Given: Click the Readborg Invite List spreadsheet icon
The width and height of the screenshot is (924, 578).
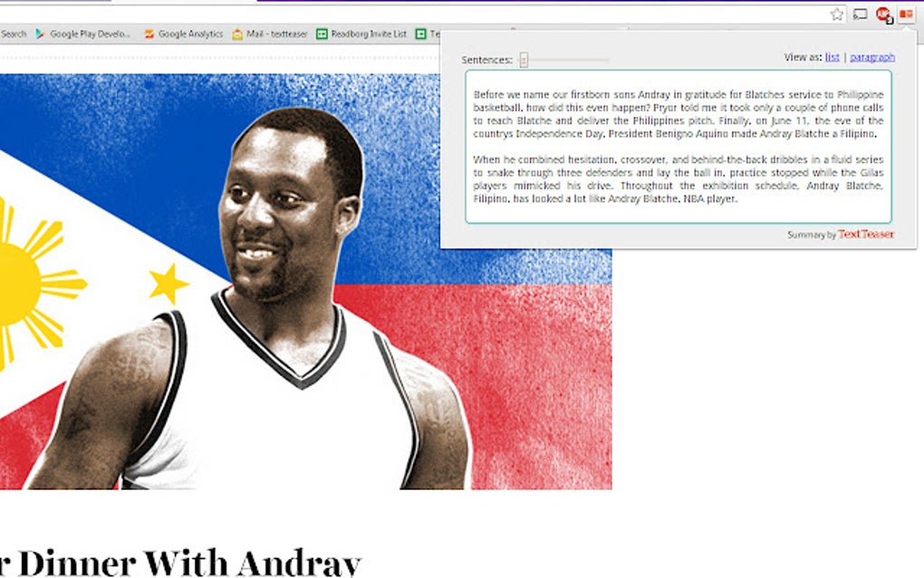Looking at the screenshot, I should click(x=322, y=33).
